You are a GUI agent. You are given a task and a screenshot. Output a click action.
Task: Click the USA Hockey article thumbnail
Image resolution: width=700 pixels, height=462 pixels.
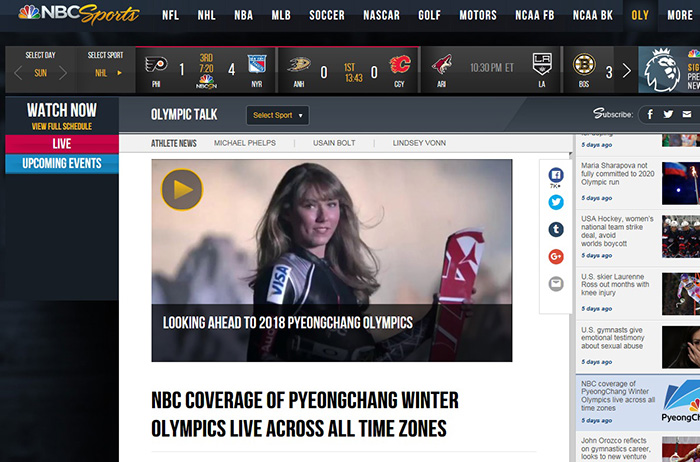(x=681, y=237)
